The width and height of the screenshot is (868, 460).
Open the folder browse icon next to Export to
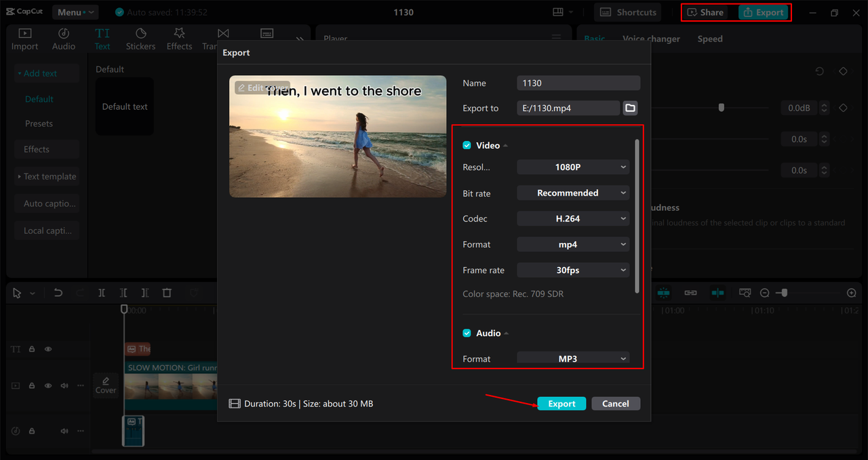630,108
